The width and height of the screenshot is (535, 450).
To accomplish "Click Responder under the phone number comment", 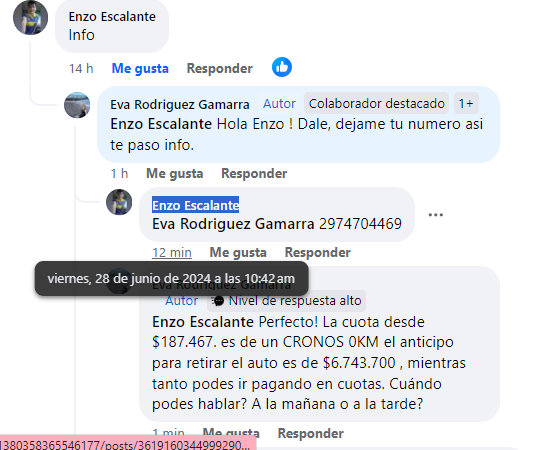I will point(318,252).
